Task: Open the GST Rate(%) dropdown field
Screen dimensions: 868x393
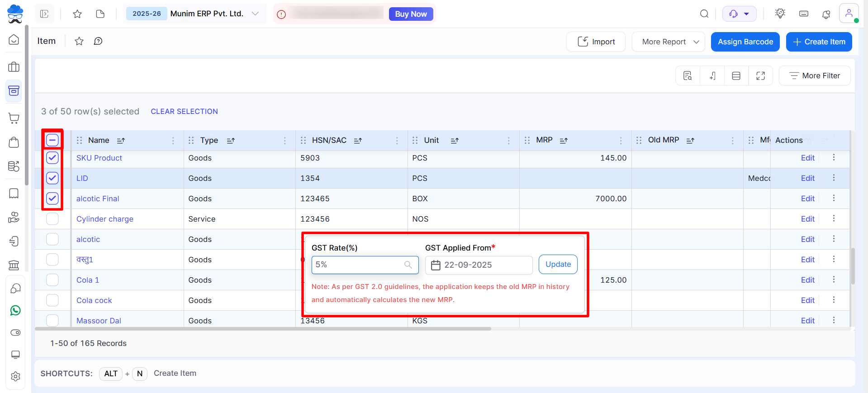Action: tap(365, 265)
